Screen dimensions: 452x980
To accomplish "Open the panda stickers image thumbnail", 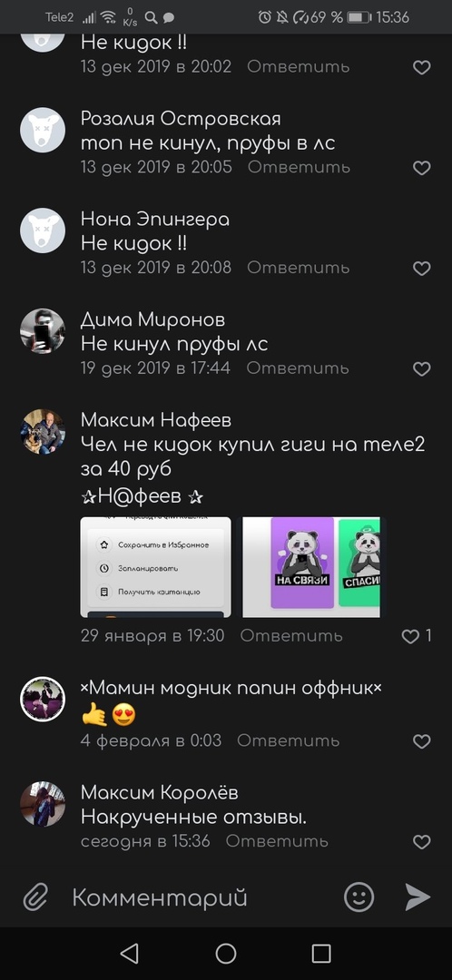I will (x=311, y=567).
